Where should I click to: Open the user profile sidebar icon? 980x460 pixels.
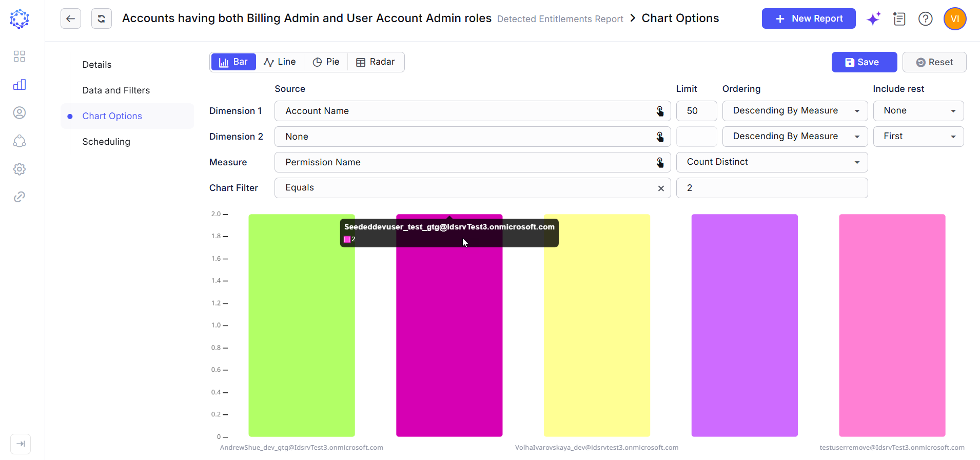[x=19, y=113]
